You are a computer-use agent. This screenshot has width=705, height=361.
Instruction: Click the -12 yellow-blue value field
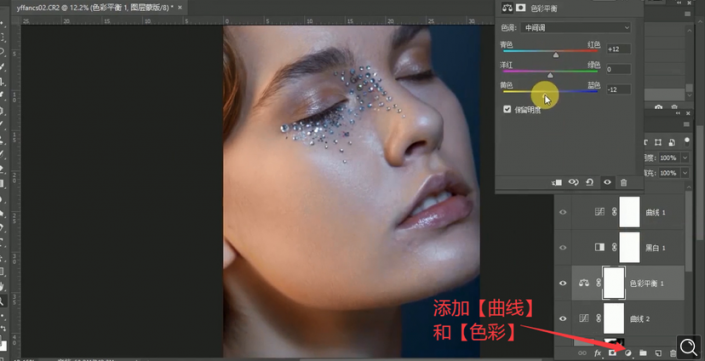(618, 89)
